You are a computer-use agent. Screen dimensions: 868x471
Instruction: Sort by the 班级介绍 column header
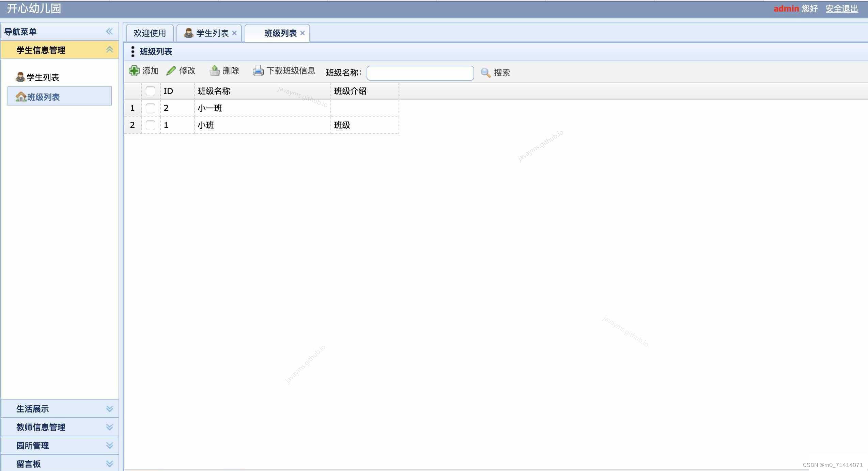click(x=350, y=91)
